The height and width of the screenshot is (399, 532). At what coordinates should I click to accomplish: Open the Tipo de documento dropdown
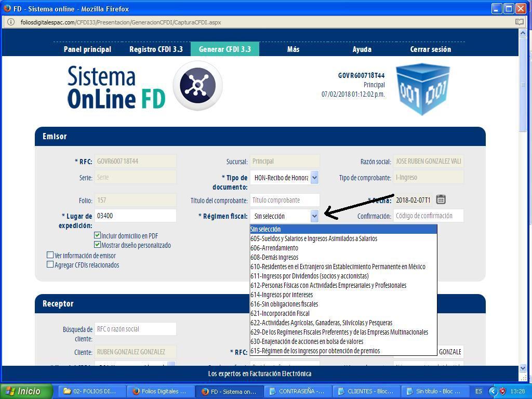(285, 178)
